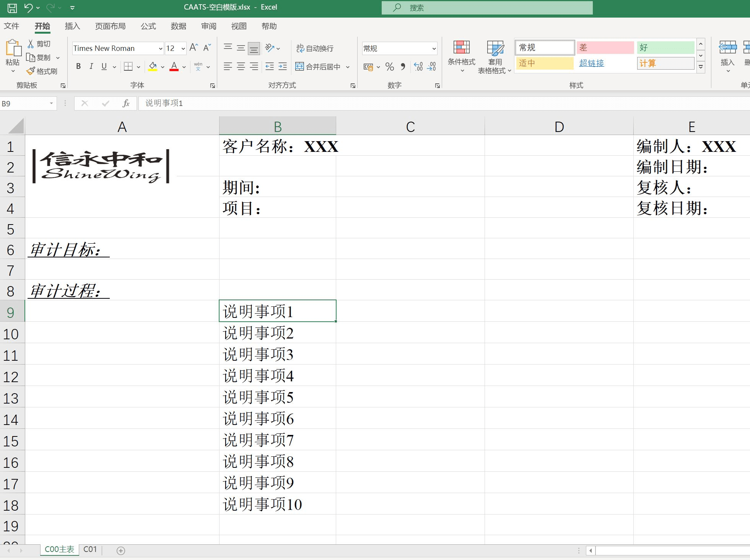
Task: Switch to the 插入 ribbon tab
Action: [x=72, y=26]
